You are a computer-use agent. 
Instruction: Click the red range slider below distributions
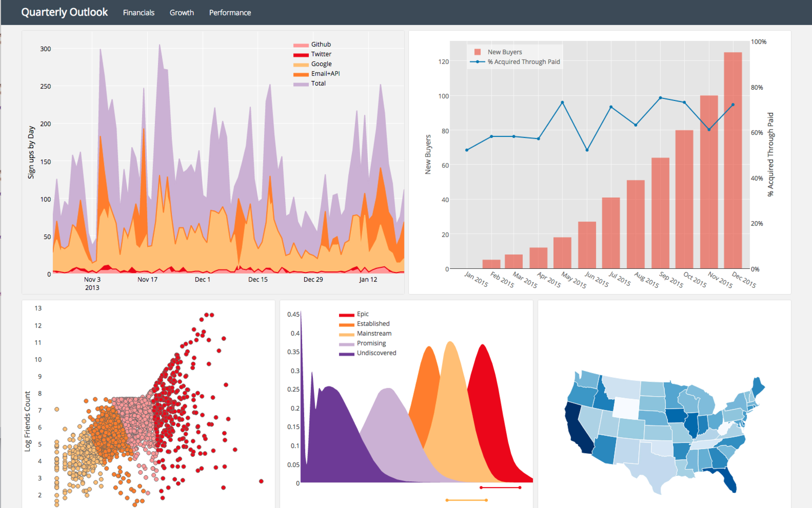click(x=500, y=487)
